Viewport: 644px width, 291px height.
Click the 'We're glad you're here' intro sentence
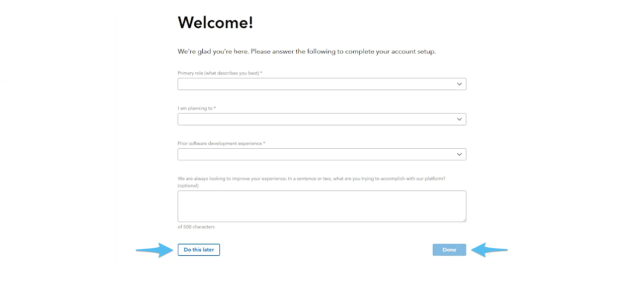(x=306, y=52)
